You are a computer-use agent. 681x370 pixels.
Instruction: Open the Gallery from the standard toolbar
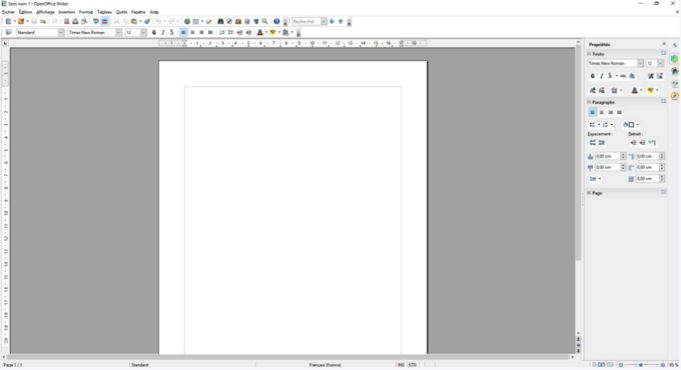238,21
